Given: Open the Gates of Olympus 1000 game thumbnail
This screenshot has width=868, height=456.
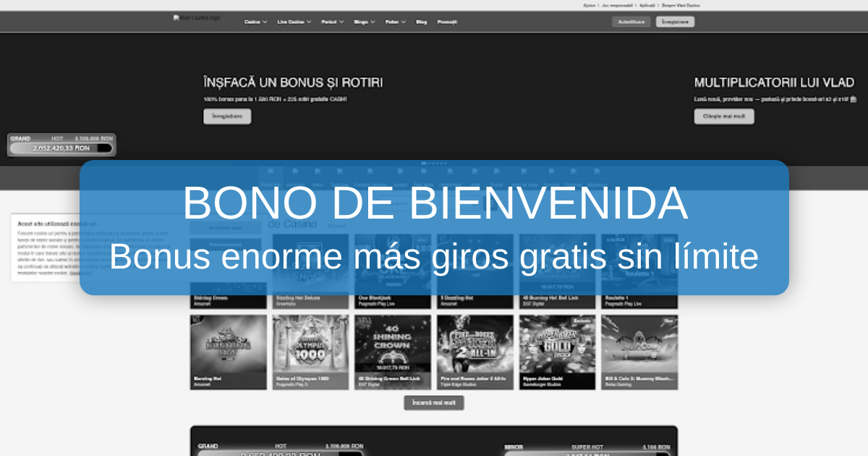Looking at the screenshot, I should tap(311, 352).
